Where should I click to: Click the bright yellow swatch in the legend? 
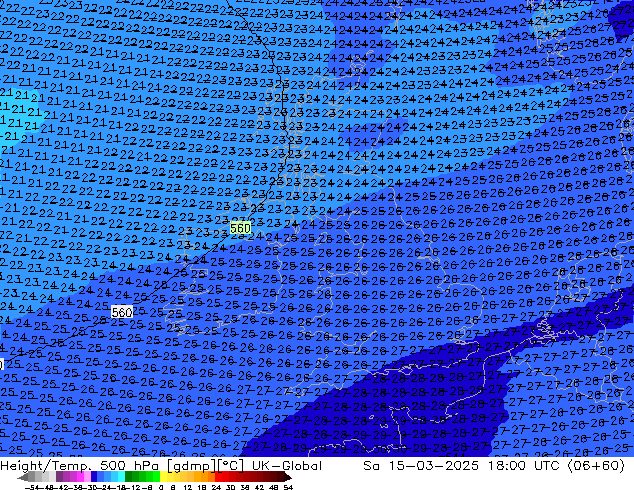[x=163, y=477]
